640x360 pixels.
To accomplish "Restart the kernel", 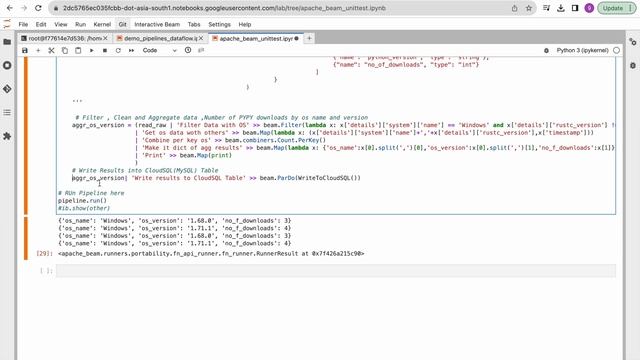I will click(x=118, y=51).
